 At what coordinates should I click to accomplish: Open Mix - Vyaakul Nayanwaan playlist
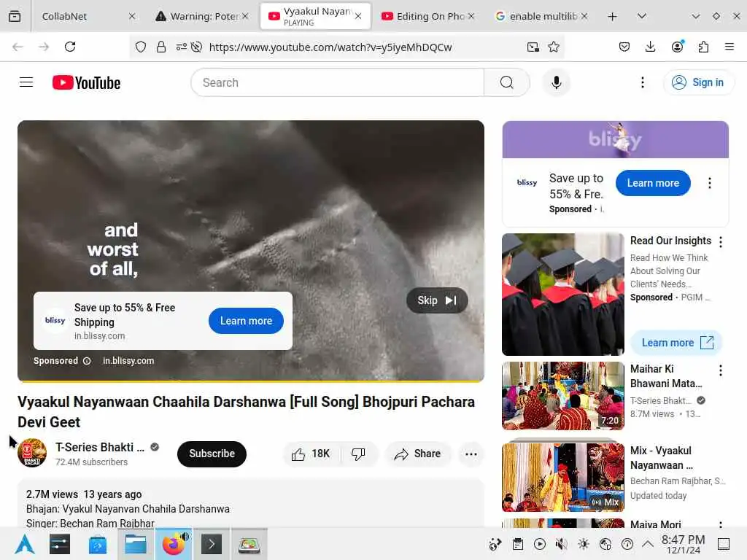[562, 477]
